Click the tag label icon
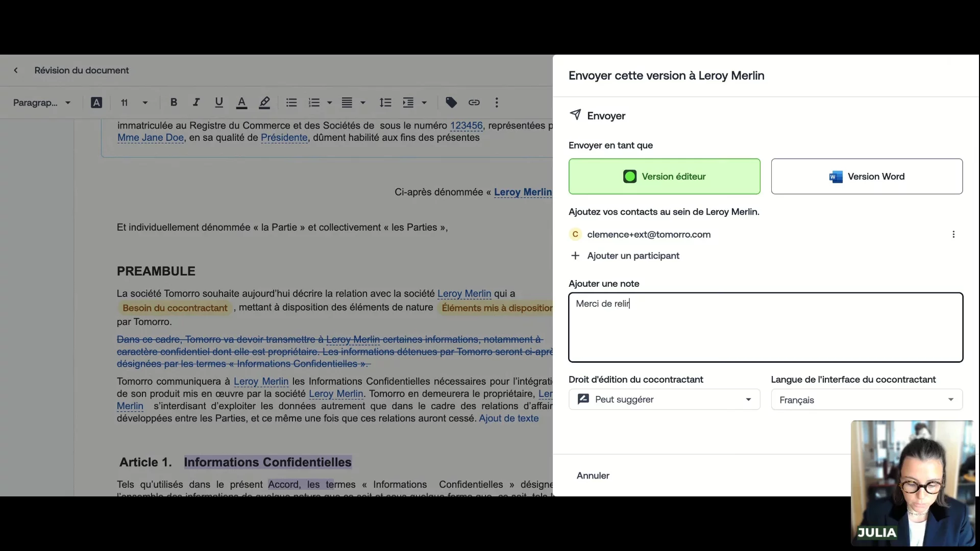Screen dimensions: 980x551 451,103
